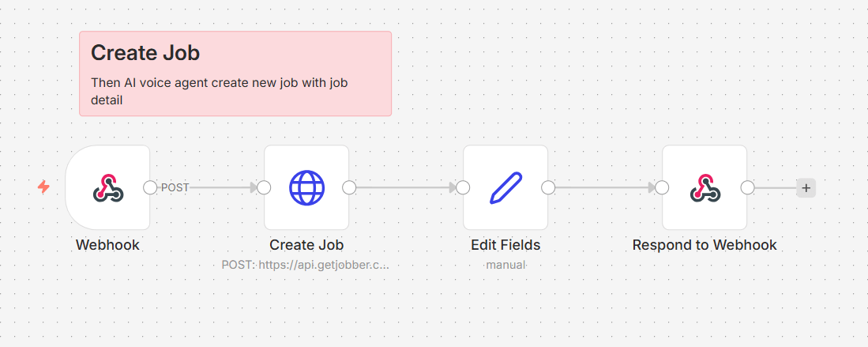Click the Webhook node output connector
The height and width of the screenshot is (347, 868).
pyautogui.click(x=150, y=187)
